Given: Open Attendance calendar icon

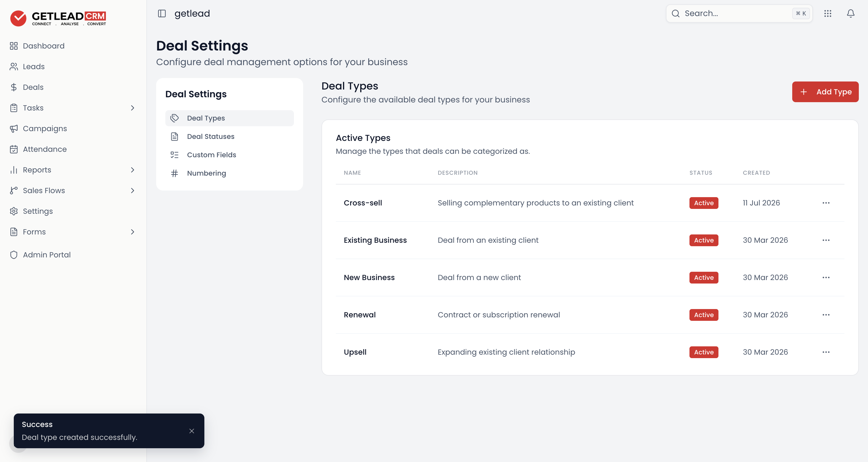Looking at the screenshot, I should [x=13, y=149].
